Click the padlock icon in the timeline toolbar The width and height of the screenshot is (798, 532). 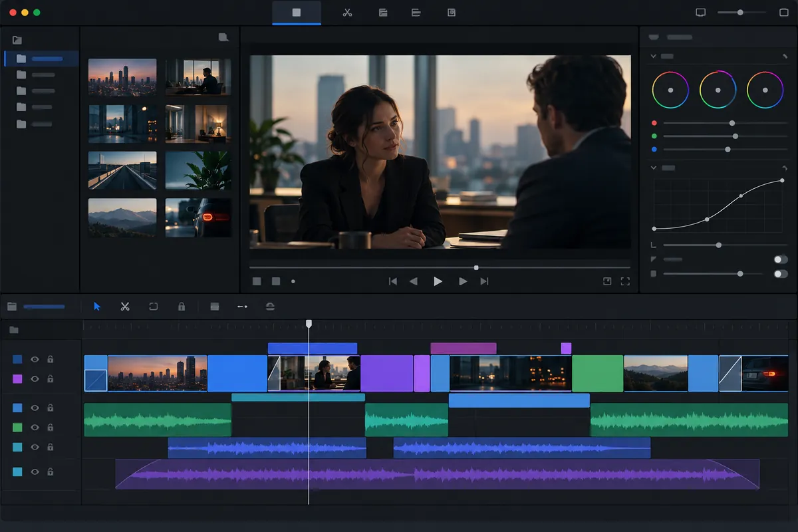click(181, 307)
